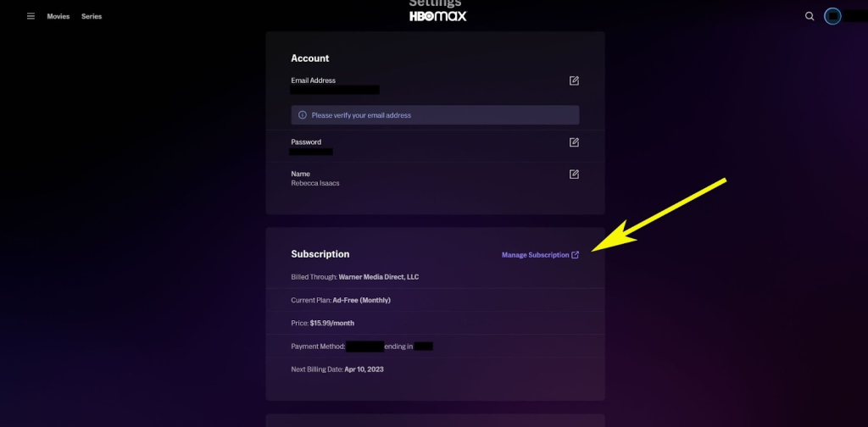
Task: Select the name text 'Rebecca Isaacs'
Action: tap(315, 183)
